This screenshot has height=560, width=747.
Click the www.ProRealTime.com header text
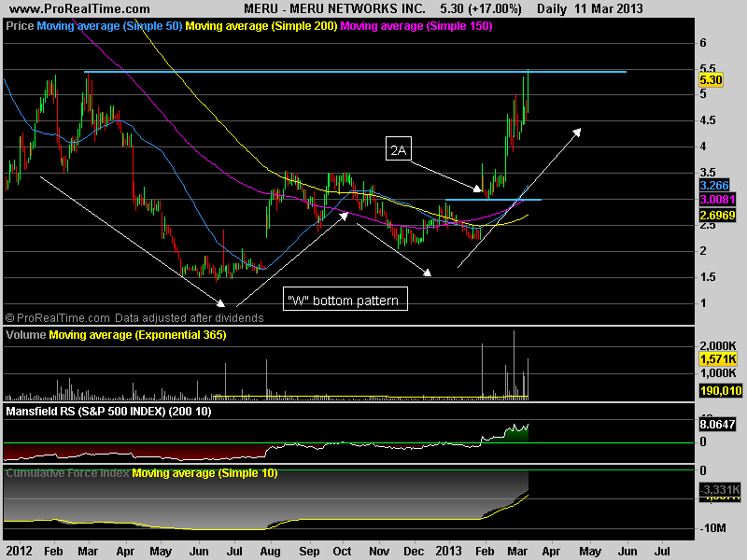(79, 8)
